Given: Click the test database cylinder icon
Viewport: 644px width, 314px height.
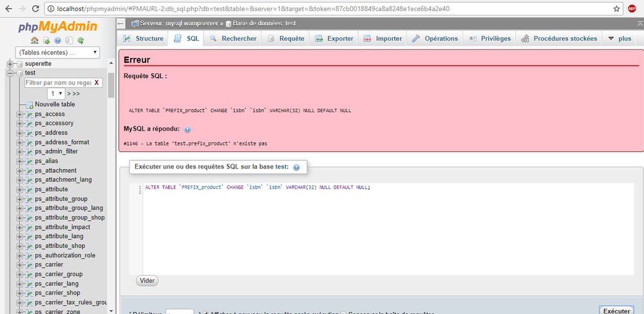Looking at the screenshot, I should [19, 73].
